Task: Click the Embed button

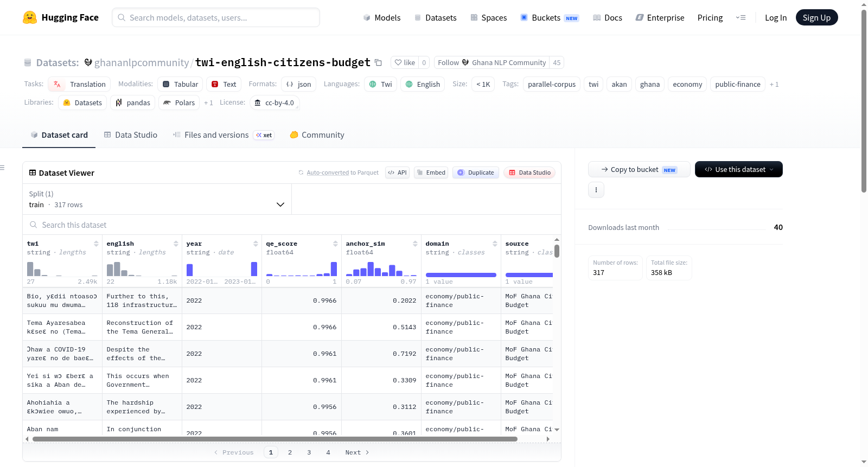Action: (x=431, y=172)
